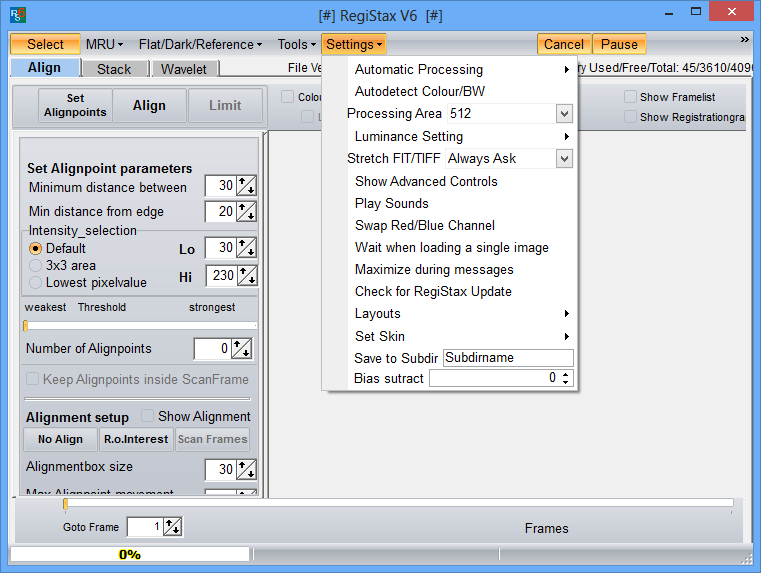The width and height of the screenshot is (761, 573).
Task: Click the Threshold slider handle
Action: point(26,326)
